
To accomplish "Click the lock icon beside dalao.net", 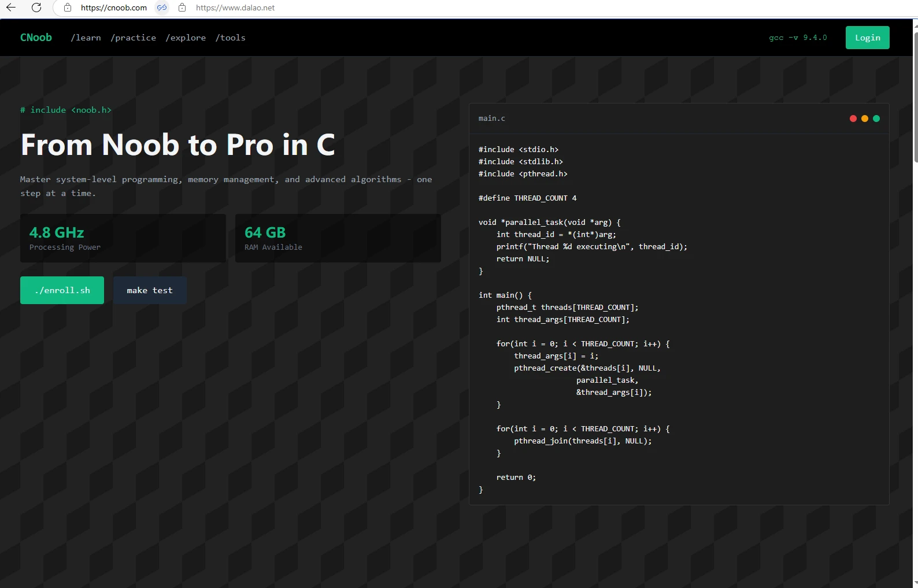I will (182, 8).
